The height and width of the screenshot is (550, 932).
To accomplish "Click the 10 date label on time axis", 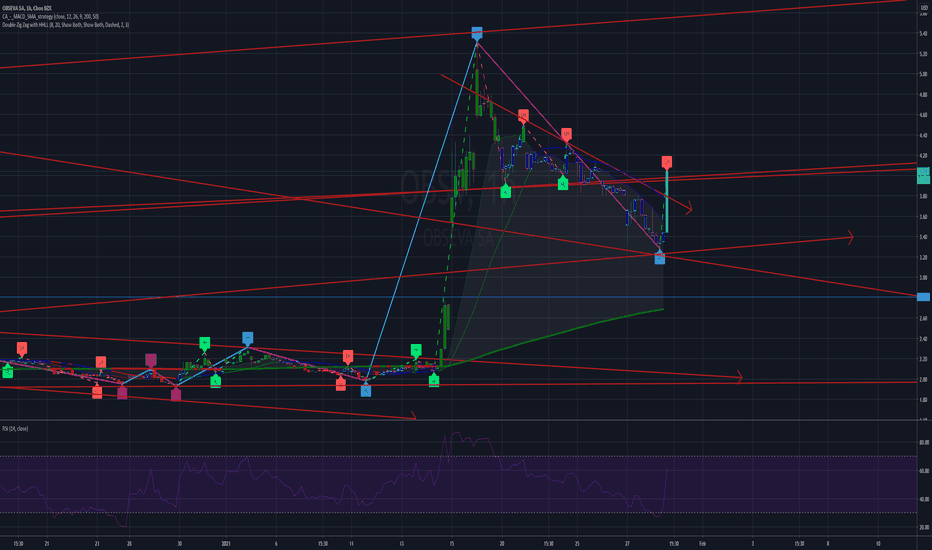I will [x=878, y=543].
